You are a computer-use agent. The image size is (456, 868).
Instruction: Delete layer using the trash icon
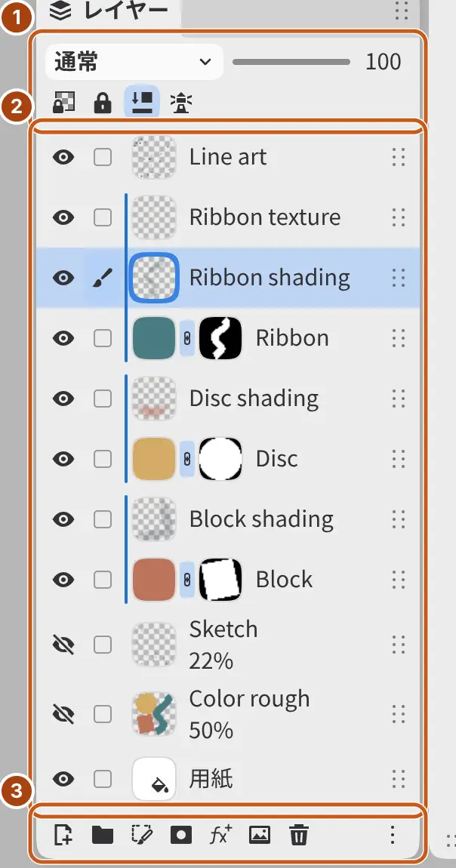coord(299,834)
